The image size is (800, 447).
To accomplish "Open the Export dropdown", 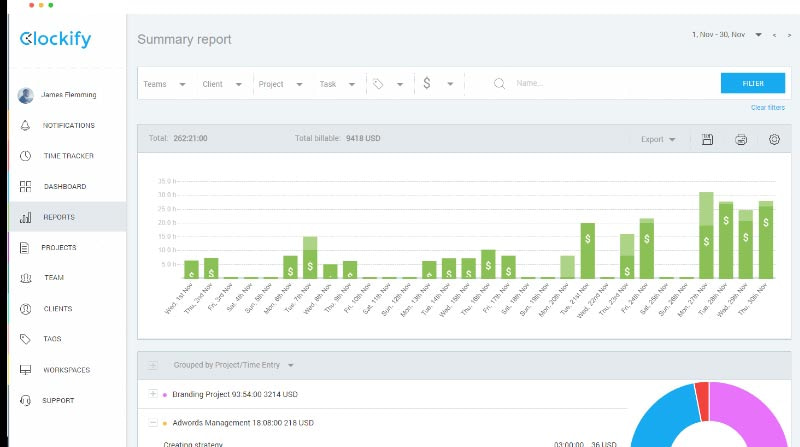I will click(x=658, y=139).
